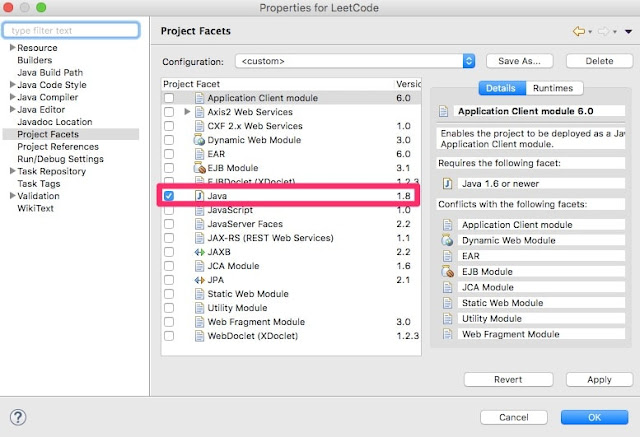Enable the Application Client module checkbox
This screenshot has width=640, height=437.
[169, 98]
